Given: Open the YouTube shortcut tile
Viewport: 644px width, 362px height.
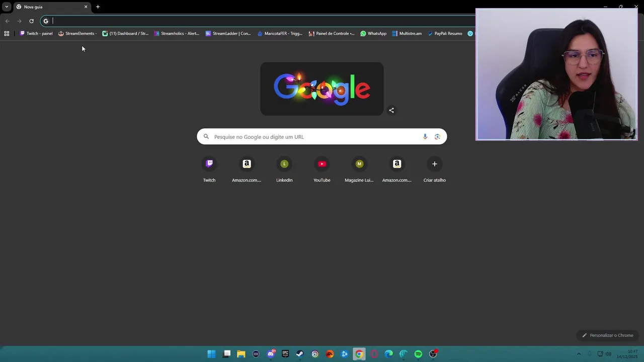Looking at the screenshot, I should pyautogui.click(x=322, y=170).
